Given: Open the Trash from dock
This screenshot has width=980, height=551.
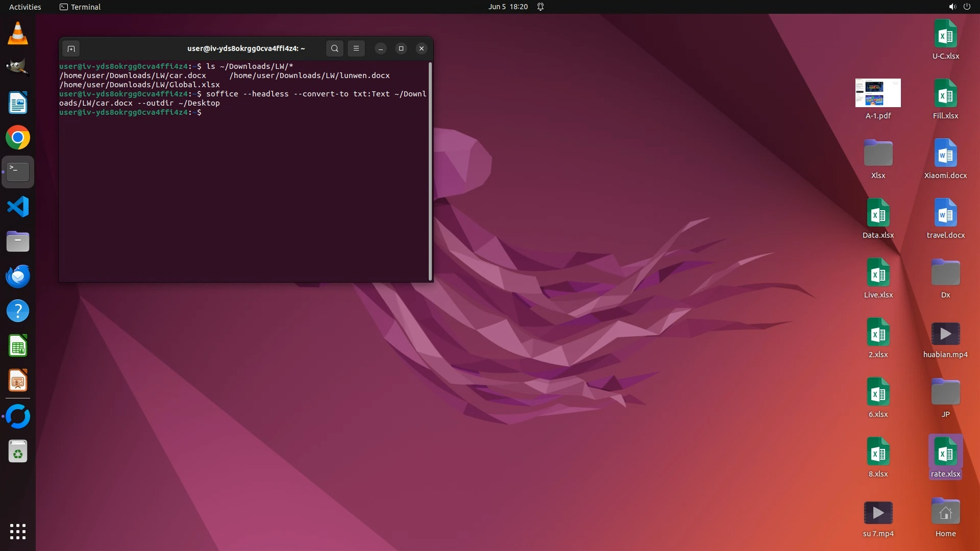Looking at the screenshot, I should click(18, 452).
